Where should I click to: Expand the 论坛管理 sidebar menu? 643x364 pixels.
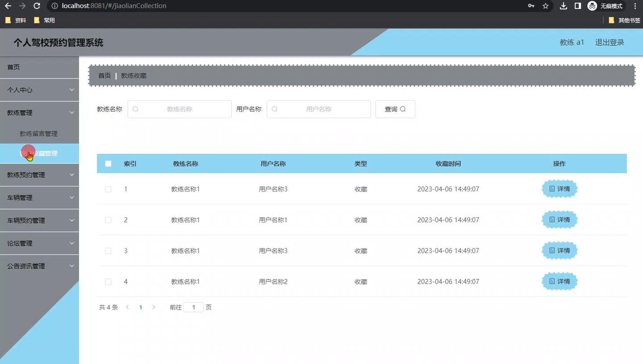(x=39, y=243)
